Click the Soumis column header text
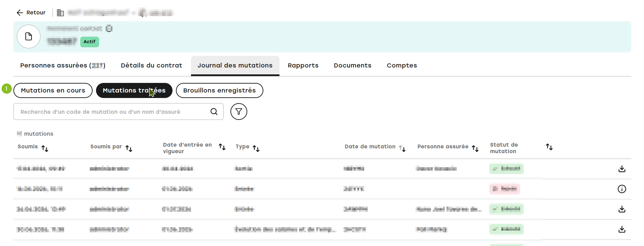This screenshot has height=246, width=644. coord(28,147)
